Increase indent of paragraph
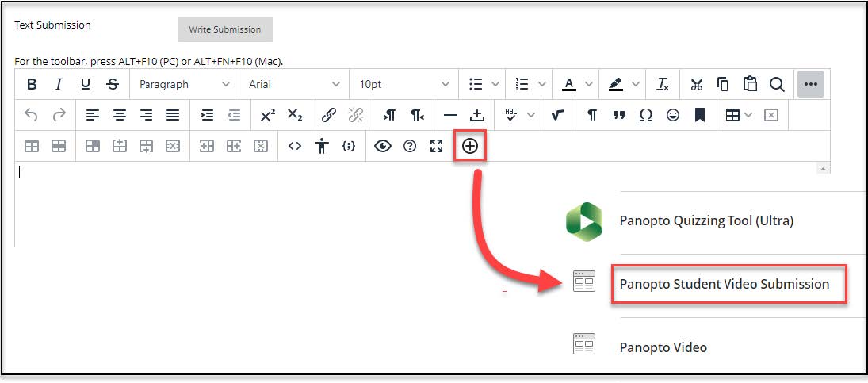Viewport: 868px width, 383px height. (206, 115)
